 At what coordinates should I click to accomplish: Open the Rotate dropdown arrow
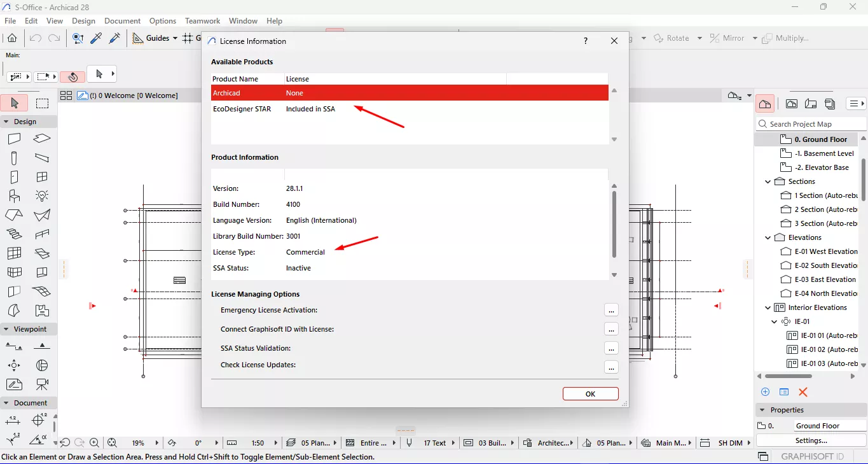(699, 39)
